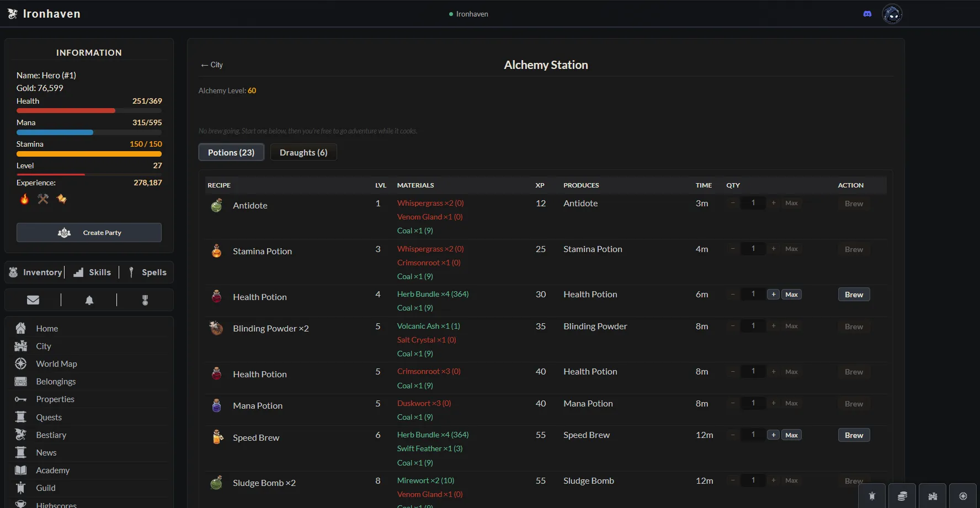Click the Mana Potion quantity input field

click(x=753, y=403)
